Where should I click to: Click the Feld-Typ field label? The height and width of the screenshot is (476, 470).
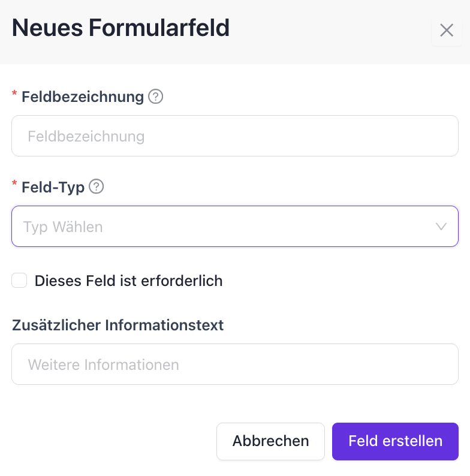(53, 187)
